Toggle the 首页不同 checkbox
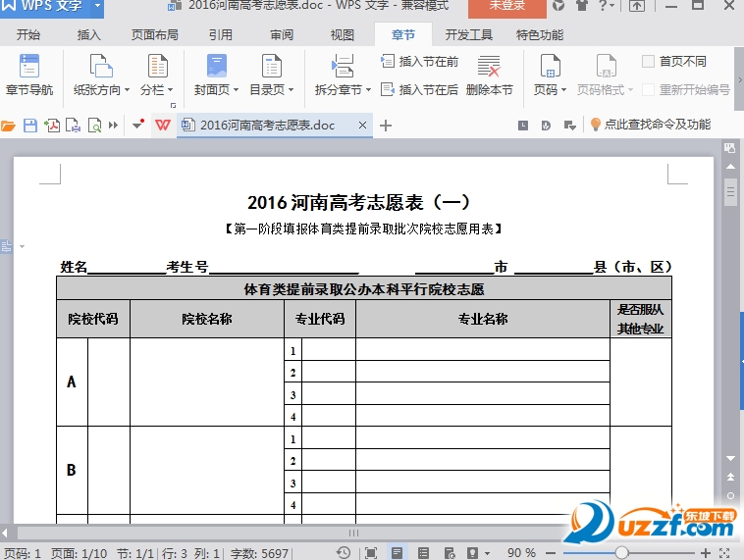744x560 pixels. tap(648, 61)
